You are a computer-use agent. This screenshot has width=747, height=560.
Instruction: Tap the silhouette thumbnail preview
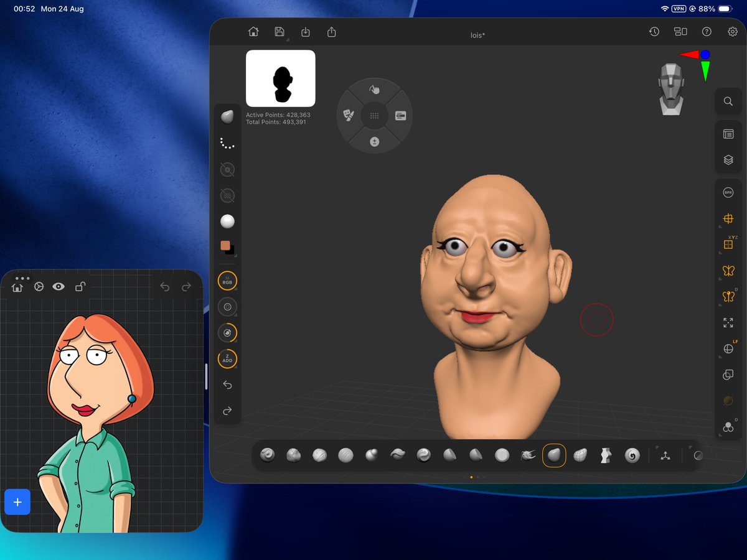281,78
